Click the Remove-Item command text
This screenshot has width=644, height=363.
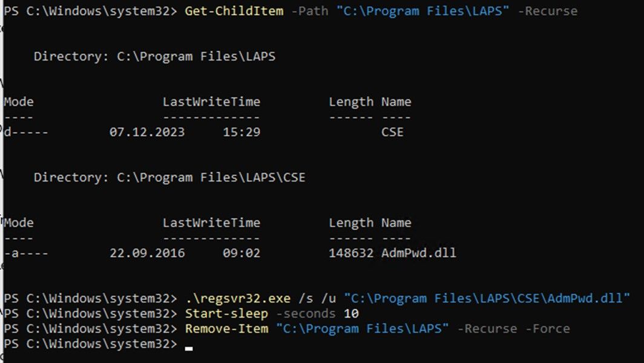(x=226, y=329)
